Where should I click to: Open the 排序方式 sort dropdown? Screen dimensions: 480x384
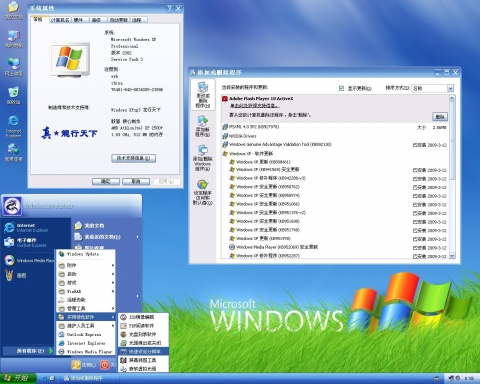[x=450, y=88]
